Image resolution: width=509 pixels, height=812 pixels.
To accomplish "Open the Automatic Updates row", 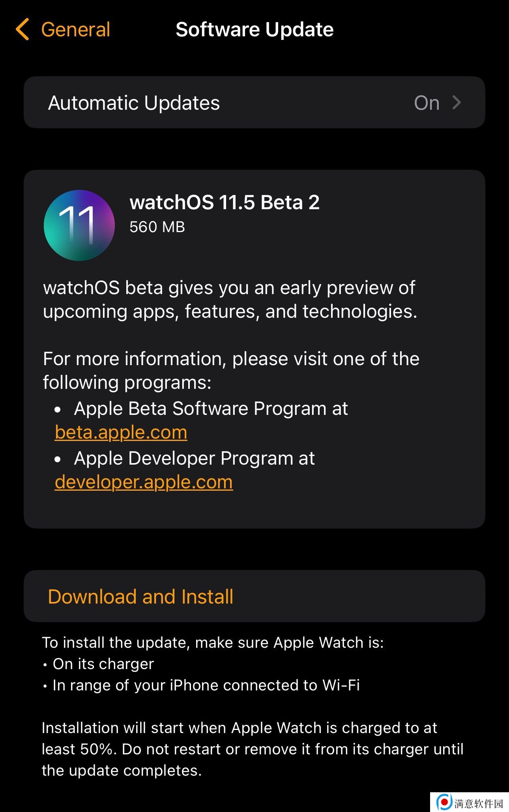I will point(254,102).
